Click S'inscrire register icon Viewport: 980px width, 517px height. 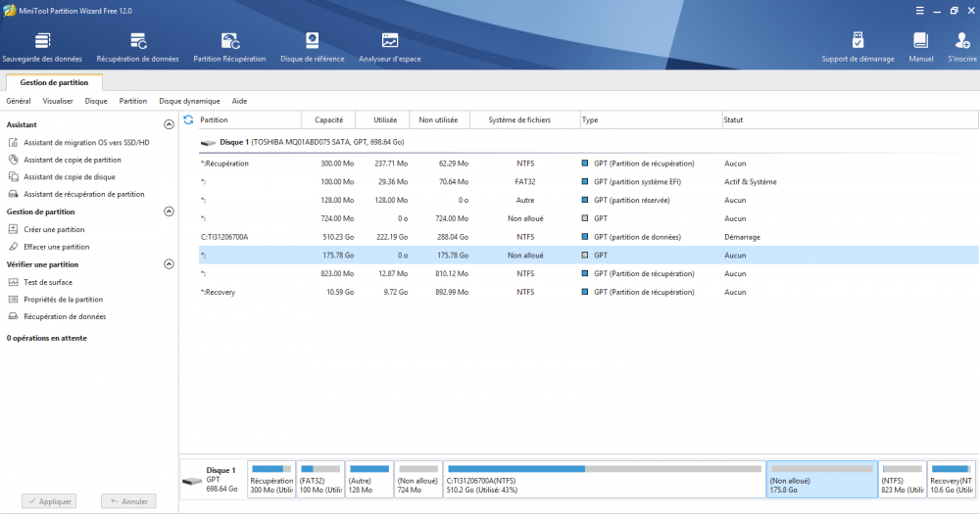point(962,47)
